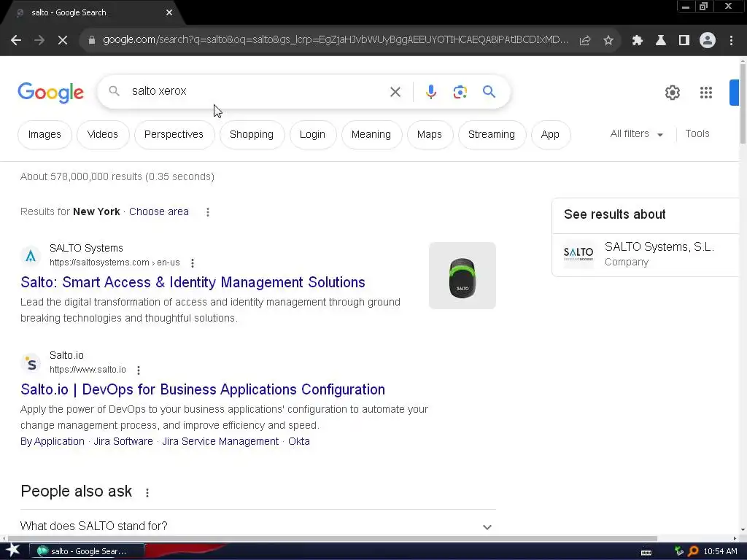Screen dimensions: 747x560
Task: Submit the search with the blue magnifier
Action: click(x=489, y=91)
